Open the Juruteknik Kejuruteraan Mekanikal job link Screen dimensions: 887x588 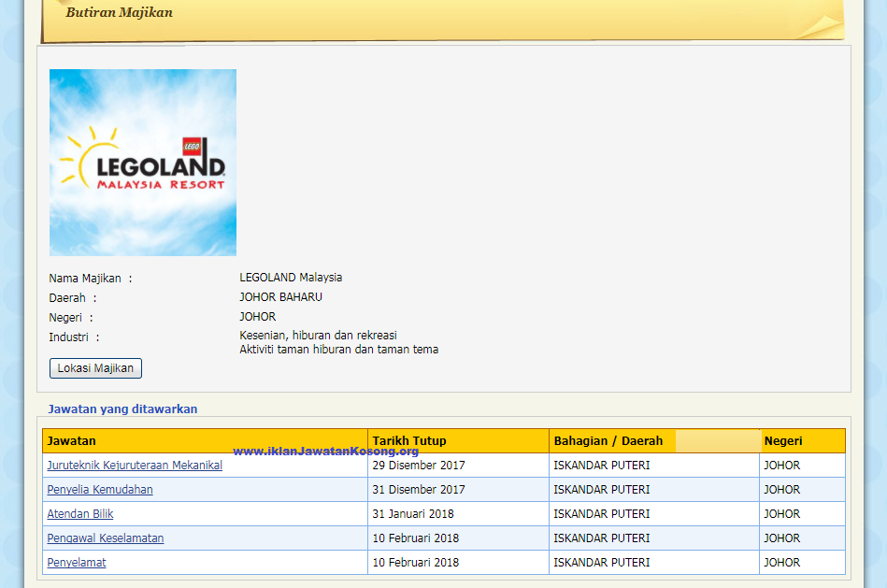click(135, 466)
